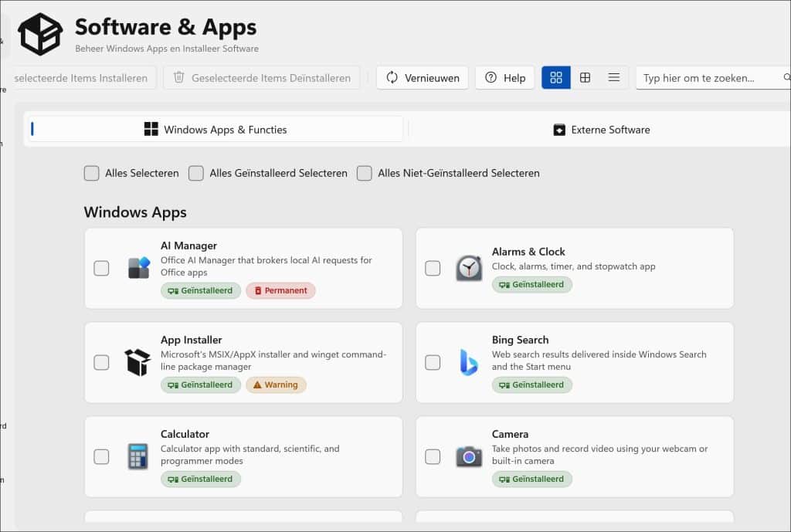
Task: Click the trash icon on uninstall button
Action: pos(178,77)
